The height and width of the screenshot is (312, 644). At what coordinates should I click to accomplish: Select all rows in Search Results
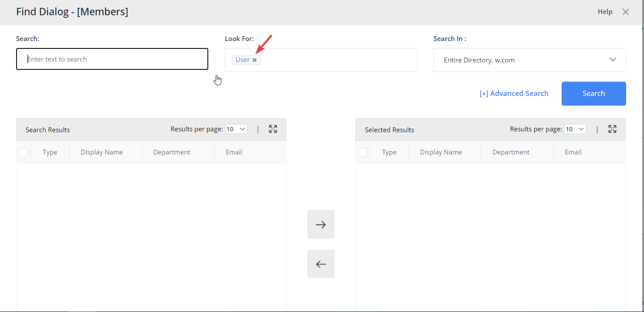point(24,152)
